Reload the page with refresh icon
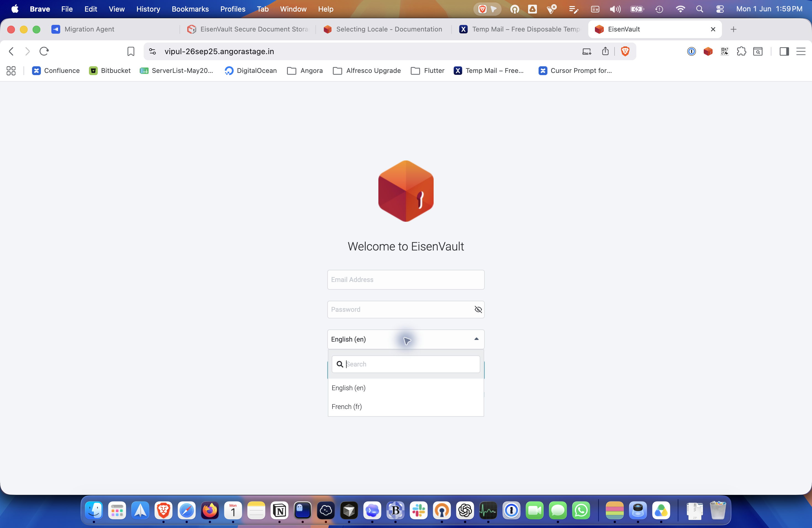This screenshot has height=528, width=812. [x=44, y=51]
